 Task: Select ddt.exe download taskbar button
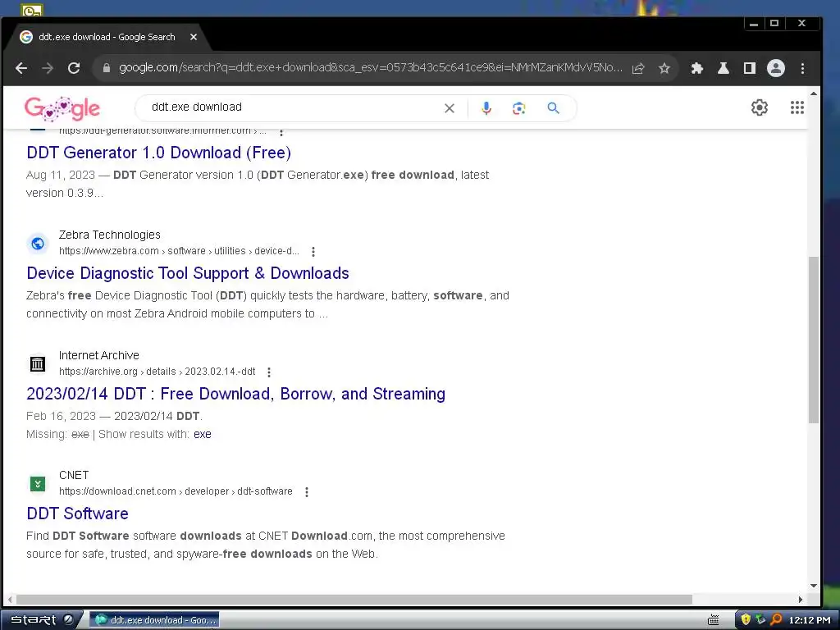(154, 620)
